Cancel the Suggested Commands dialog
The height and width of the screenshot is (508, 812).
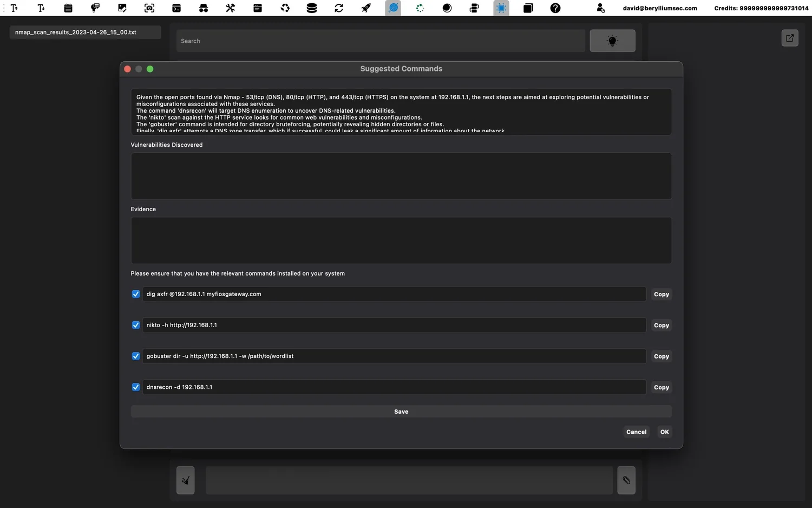coord(636,432)
